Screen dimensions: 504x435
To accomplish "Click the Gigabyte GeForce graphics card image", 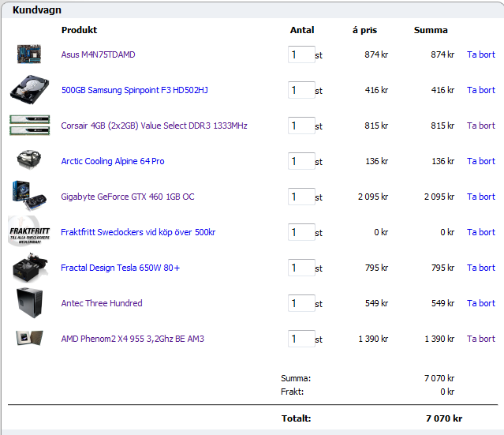I will [x=29, y=196].
